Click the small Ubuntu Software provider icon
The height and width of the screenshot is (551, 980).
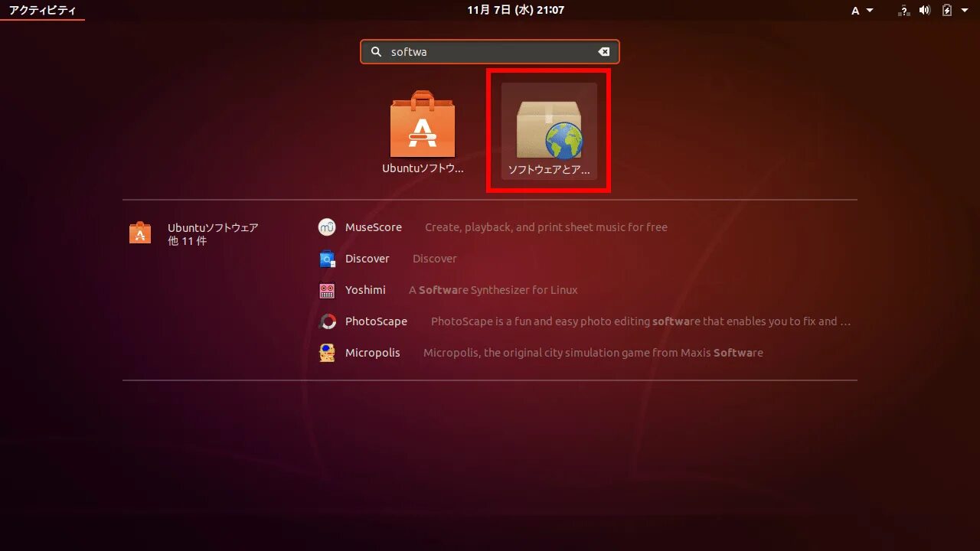pyautogui.click(x=140, y=233)
